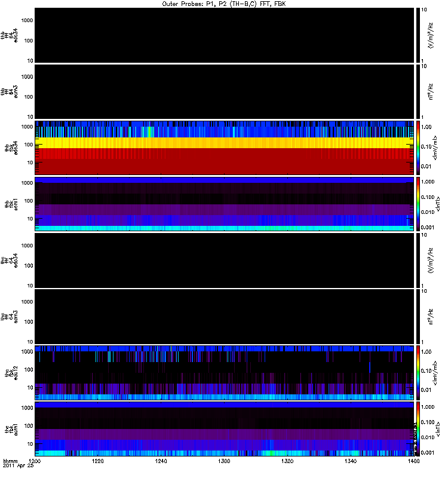
Task: Click the <|nT|> unit label of thb fbk scm1
Action: point(438,204)
